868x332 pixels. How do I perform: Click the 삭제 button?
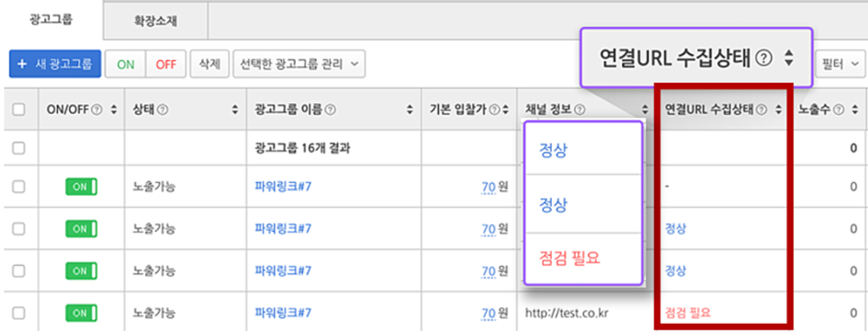(209, 63)
